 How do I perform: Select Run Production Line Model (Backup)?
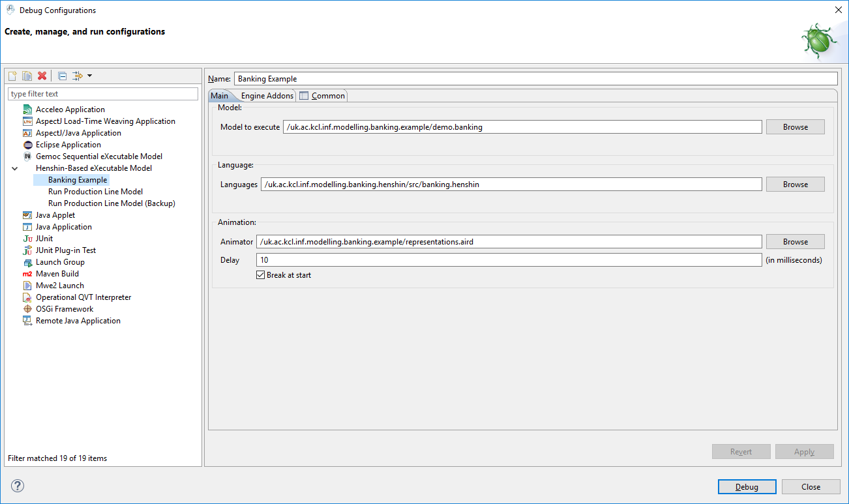tap(112, 203)
